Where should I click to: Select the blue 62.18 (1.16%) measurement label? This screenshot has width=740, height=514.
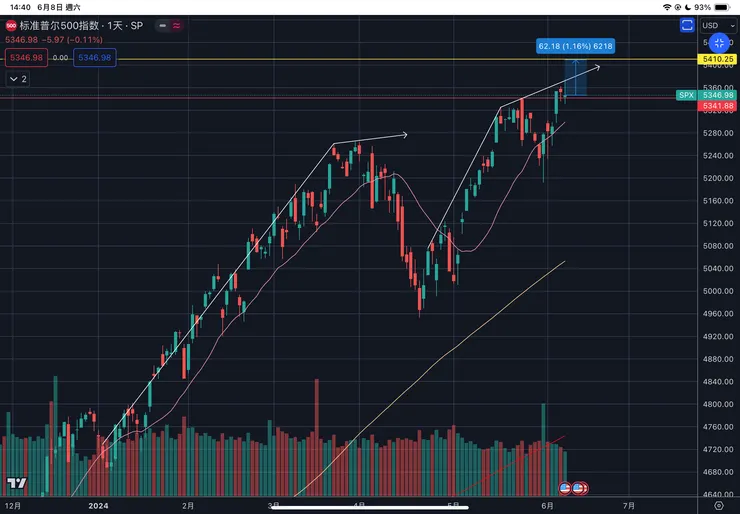[x=575, y=46]
